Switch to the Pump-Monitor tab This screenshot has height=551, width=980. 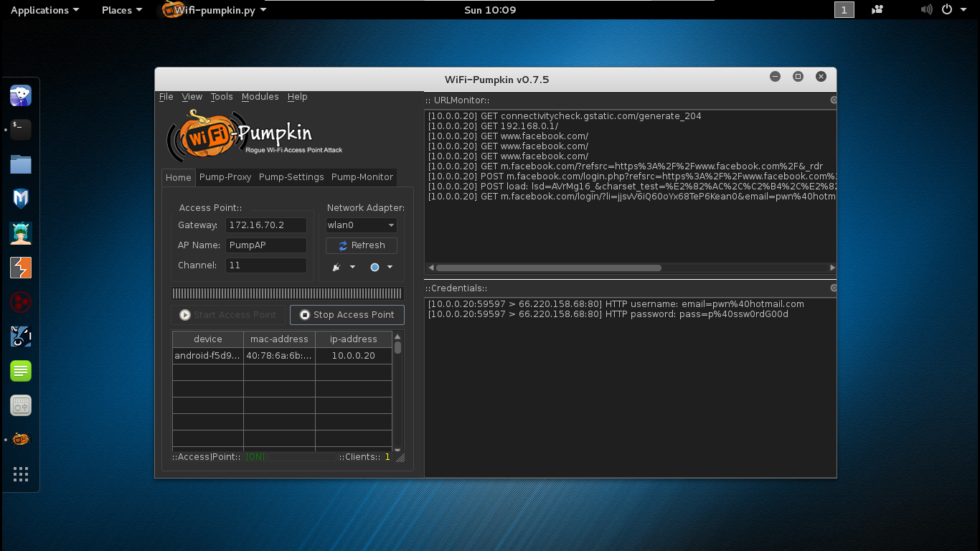pyautogui.click(x=362, y=177)
